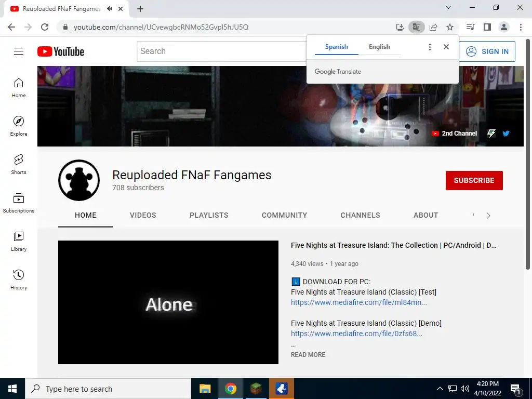Image resolution: width=532 pixels, height=399 pixels.
Task: Select Spanish in the translate popup
Action: click(337, 47)
